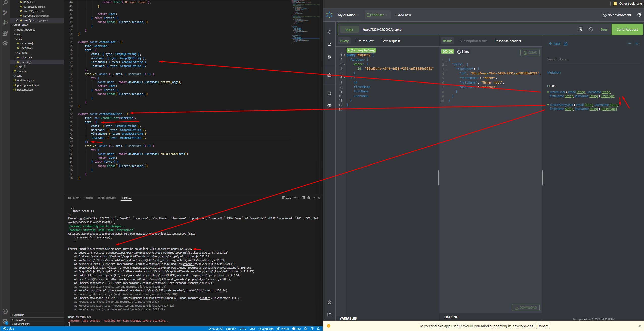Click the TERMINAL tab in bottom panel

coord(127,198)
